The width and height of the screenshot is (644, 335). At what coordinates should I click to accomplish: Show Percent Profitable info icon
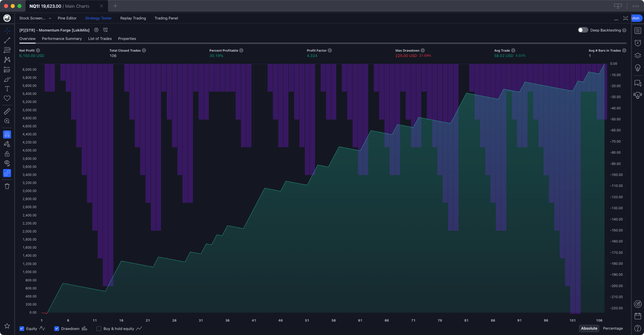241,50
